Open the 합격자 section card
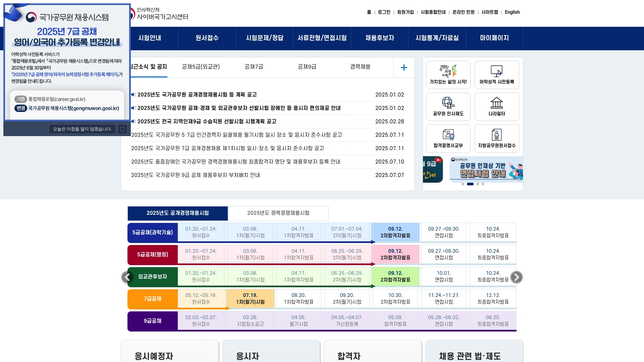The width and height of the screenshot is (644, 362). (373, 351)
